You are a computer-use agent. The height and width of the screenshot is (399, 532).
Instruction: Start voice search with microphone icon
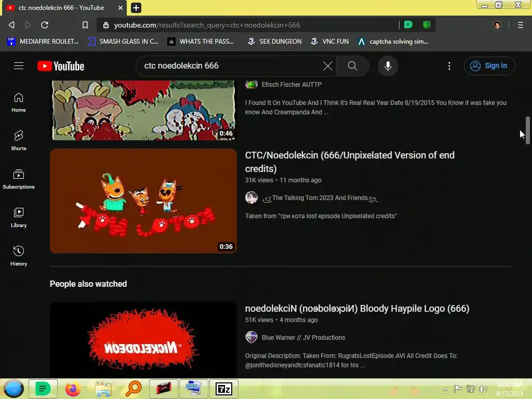pyautogui.click(x=388, y=66)
